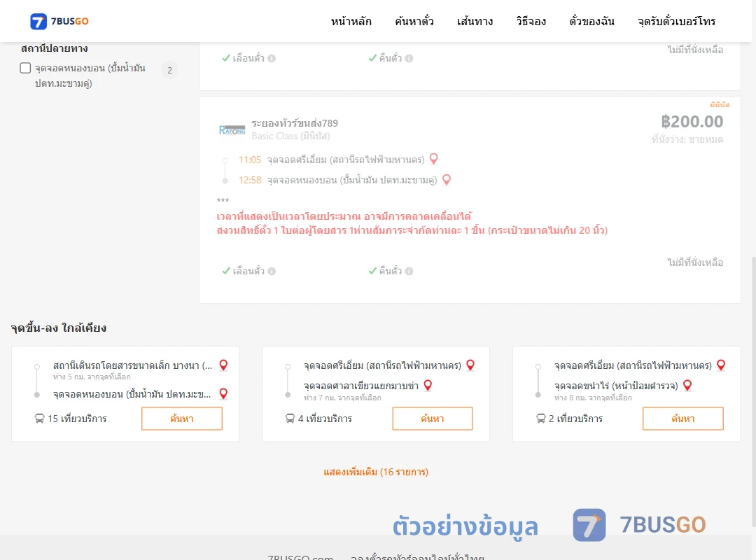Image resolution: width=756 pixels, height=560 pixels.
Task: Click the ระยองทัวร์ขนส่ง789 operator name
Action: (x=295, y=123)
